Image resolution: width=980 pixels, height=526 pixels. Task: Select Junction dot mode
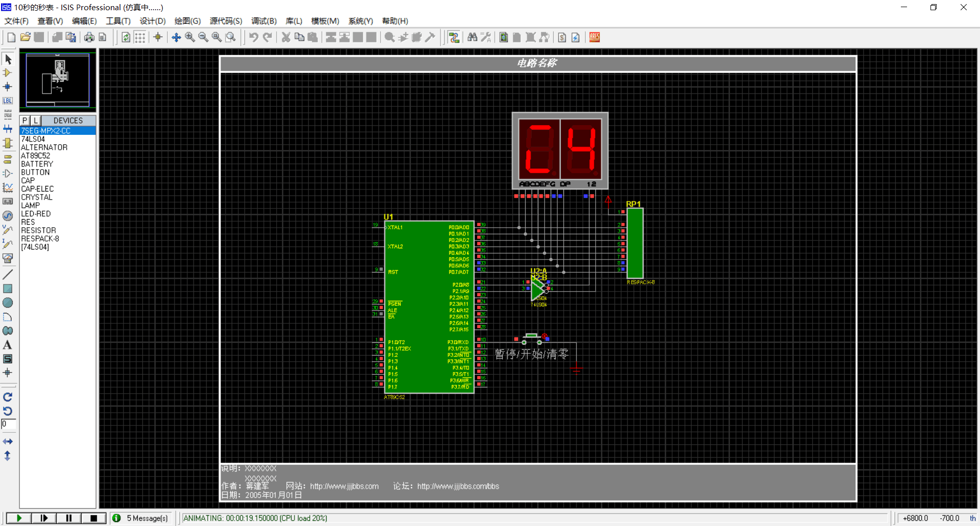pos(8,87)
